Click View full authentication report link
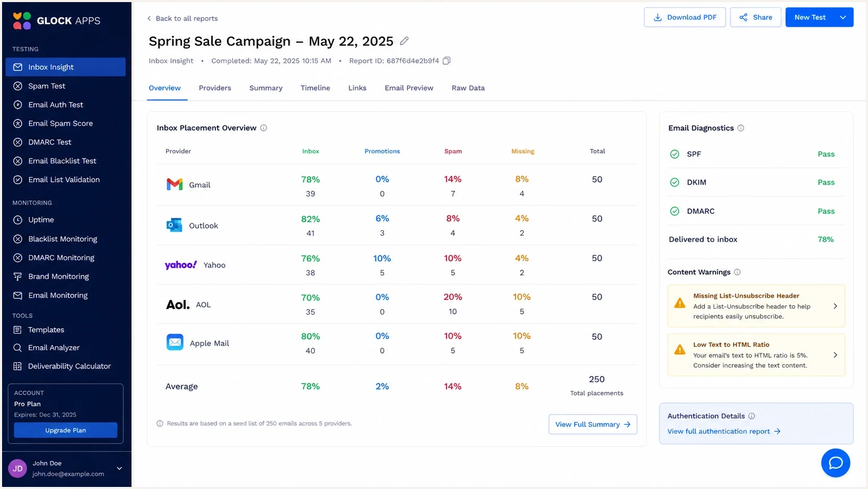 [x=724, y=431]
